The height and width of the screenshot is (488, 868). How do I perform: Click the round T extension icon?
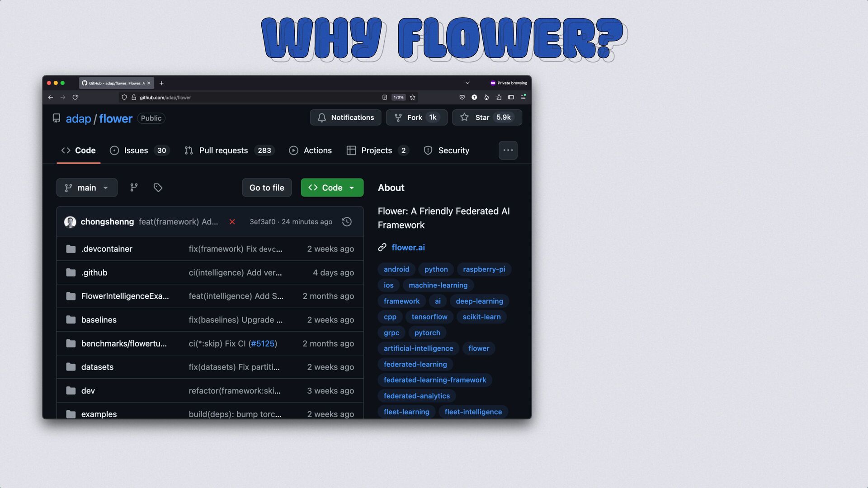coord(474,97)
